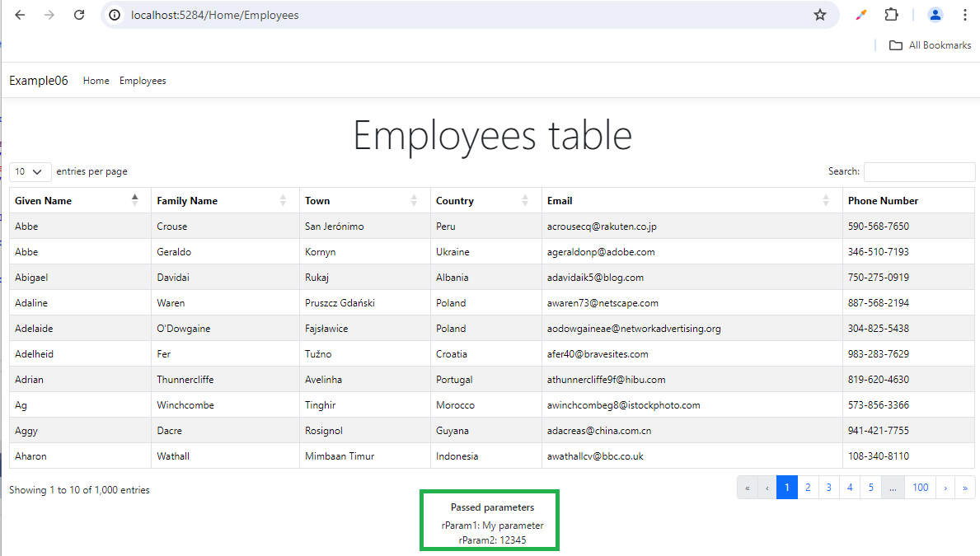Viewport: 980px width, 556px height.
Task: Click the rParam1: My parameter text
Action: coord(493,526)
